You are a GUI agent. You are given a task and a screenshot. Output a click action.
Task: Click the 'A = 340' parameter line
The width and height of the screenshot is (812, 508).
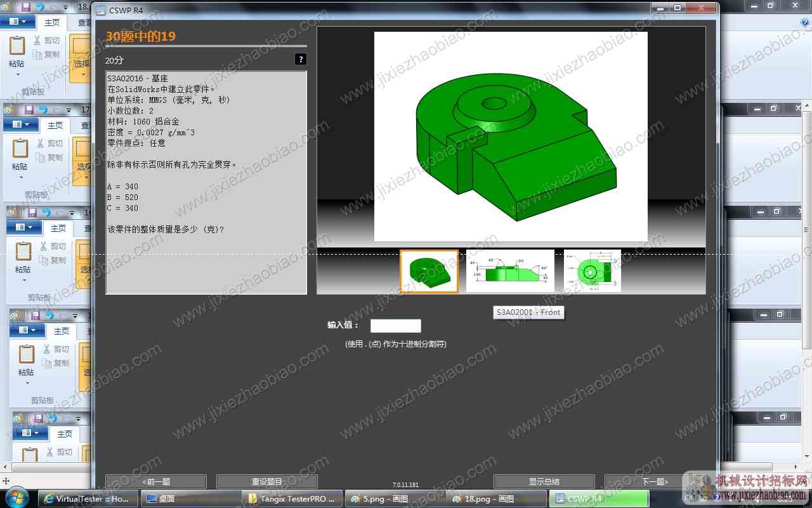click(122, 187)
